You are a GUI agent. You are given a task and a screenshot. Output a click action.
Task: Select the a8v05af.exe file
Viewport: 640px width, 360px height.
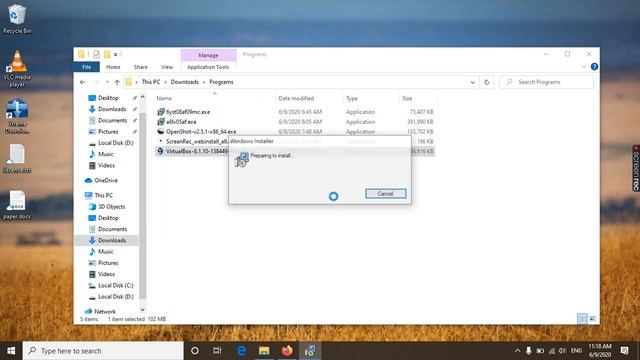click(181, 122)
